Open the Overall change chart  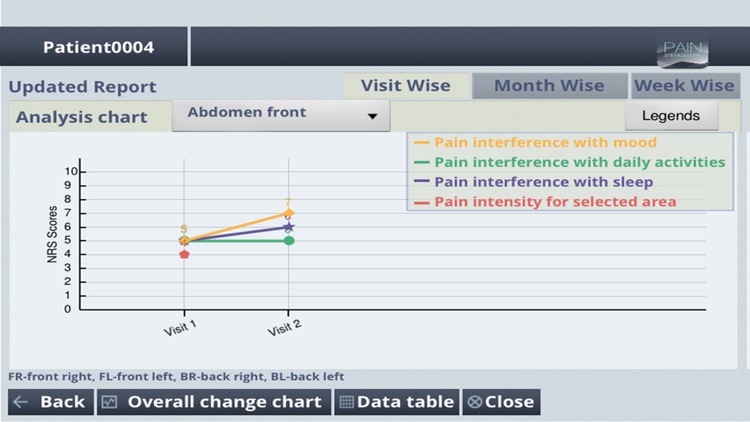(224, 402)
